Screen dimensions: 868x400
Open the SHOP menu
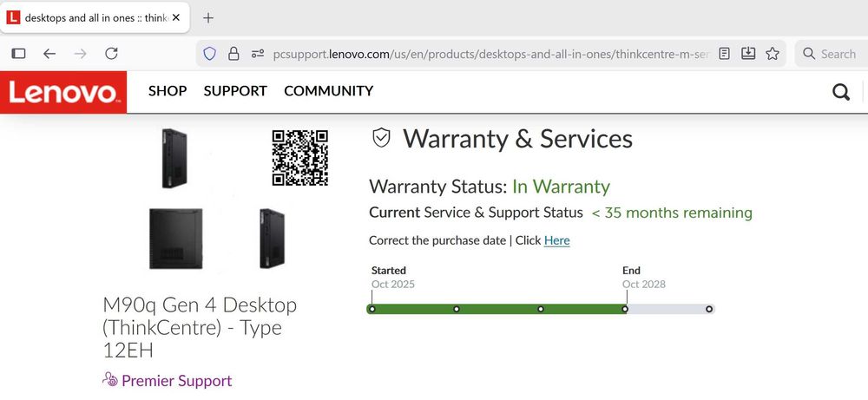point(168,91)
